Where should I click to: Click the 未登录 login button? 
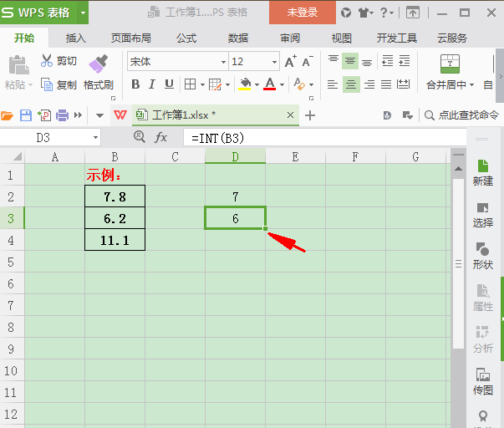pyautogui.click(x=302, y=13)
